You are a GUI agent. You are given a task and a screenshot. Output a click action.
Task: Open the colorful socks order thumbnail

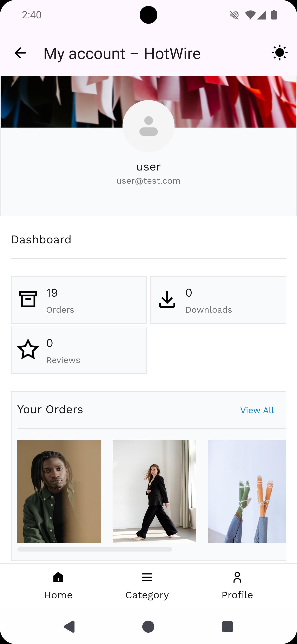[x=246, y=491]
